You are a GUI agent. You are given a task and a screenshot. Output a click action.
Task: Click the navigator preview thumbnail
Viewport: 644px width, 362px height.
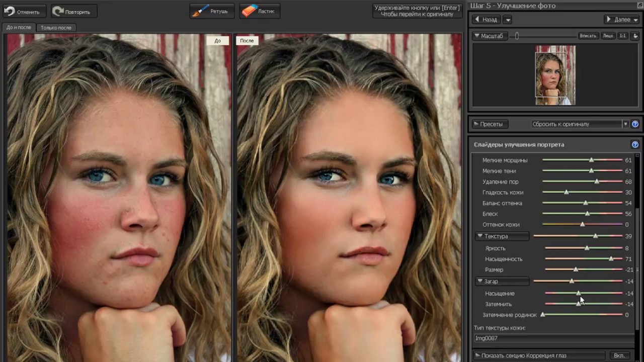click(555, 75)
